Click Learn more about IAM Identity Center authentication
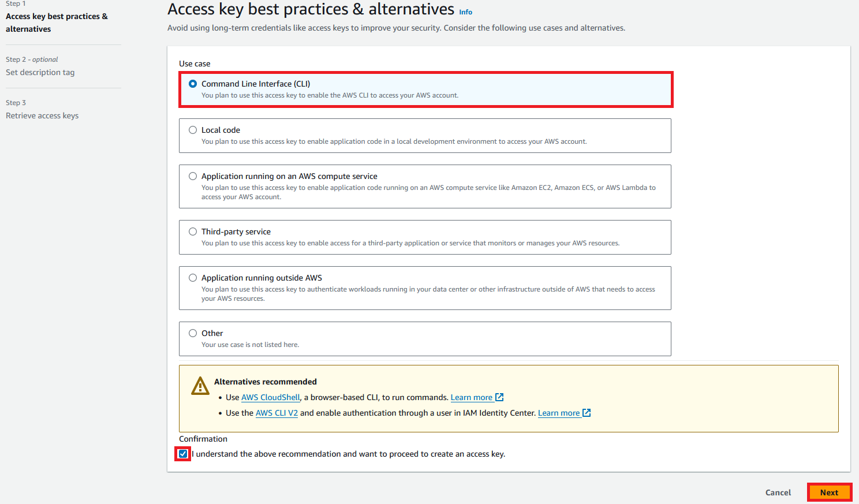The height and width of the screenshot is (504, 859). coord(559,413)
